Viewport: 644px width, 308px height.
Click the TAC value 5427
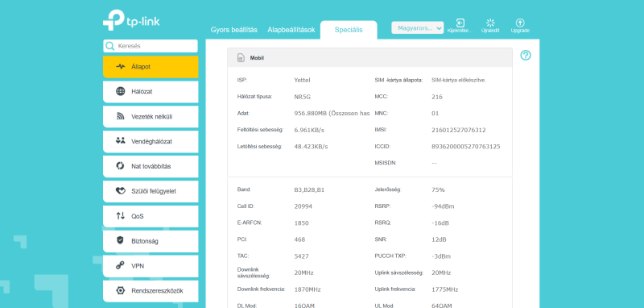[x=301, y=256]
